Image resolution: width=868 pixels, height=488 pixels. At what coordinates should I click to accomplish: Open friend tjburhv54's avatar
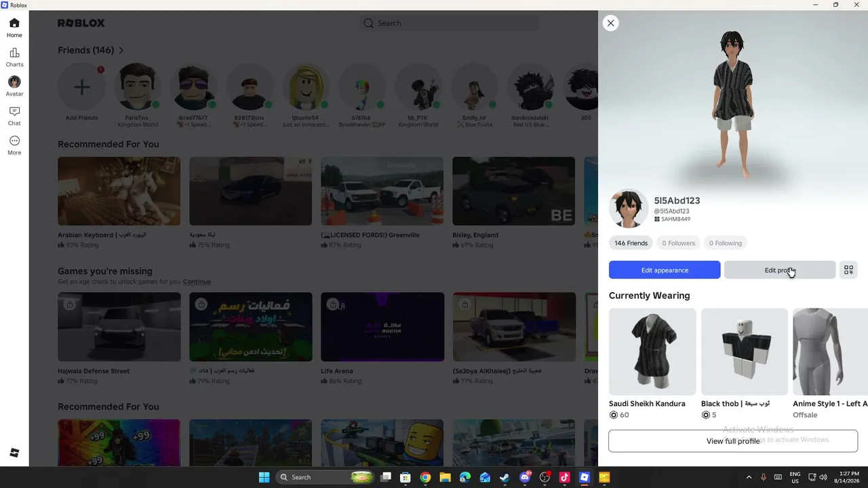click(307, 87)
